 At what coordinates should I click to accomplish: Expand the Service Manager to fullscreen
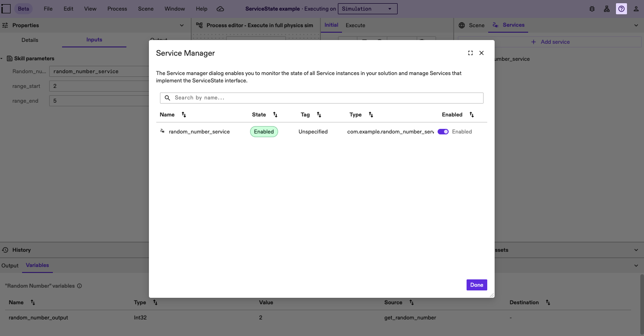[x=470, y=52]
